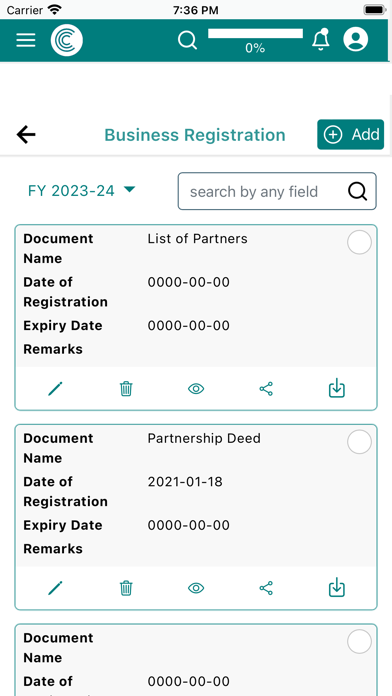Delete the List of Partners document
The height and width of the screenshot is (696, 392).
point(126,389)
